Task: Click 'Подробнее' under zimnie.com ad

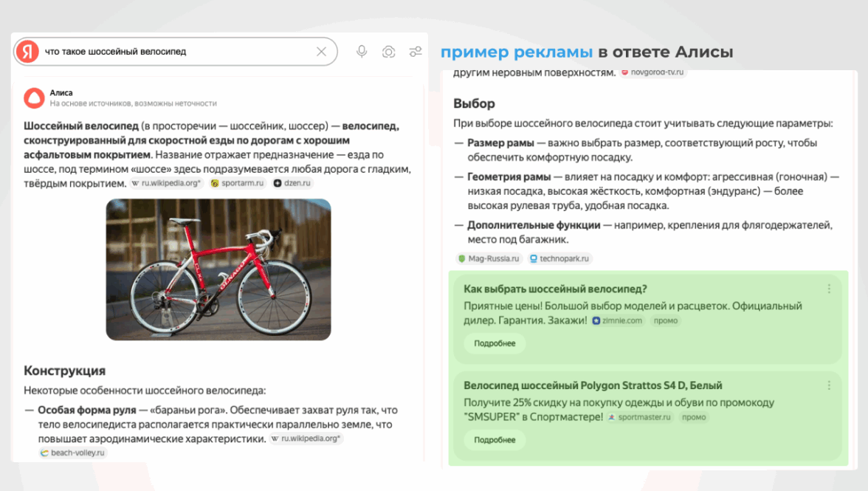Action: click(x=495, y=343)
